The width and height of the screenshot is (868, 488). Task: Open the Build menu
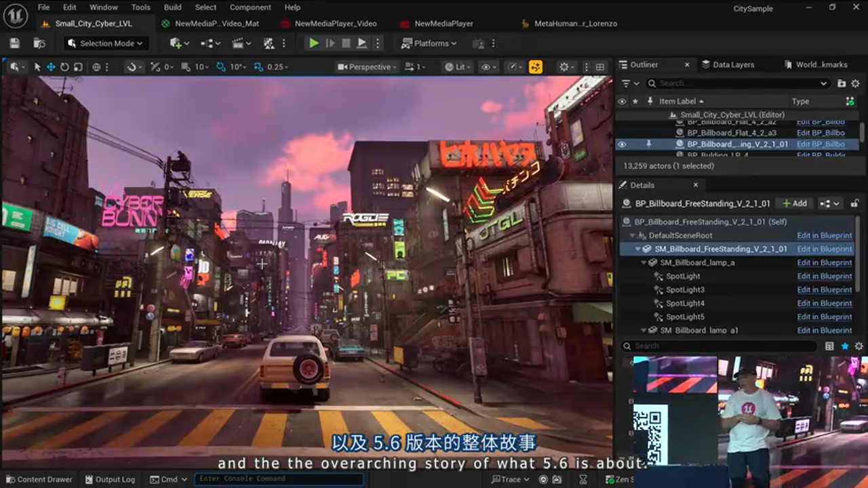(172, 7)
